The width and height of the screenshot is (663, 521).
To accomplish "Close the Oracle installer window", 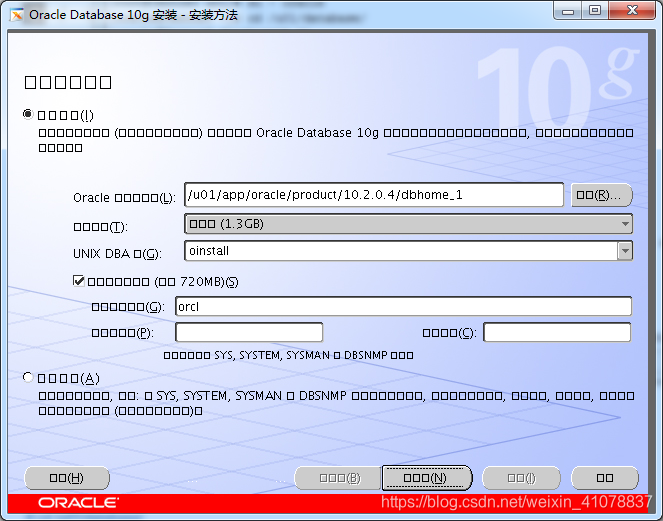I will point(632,11).
